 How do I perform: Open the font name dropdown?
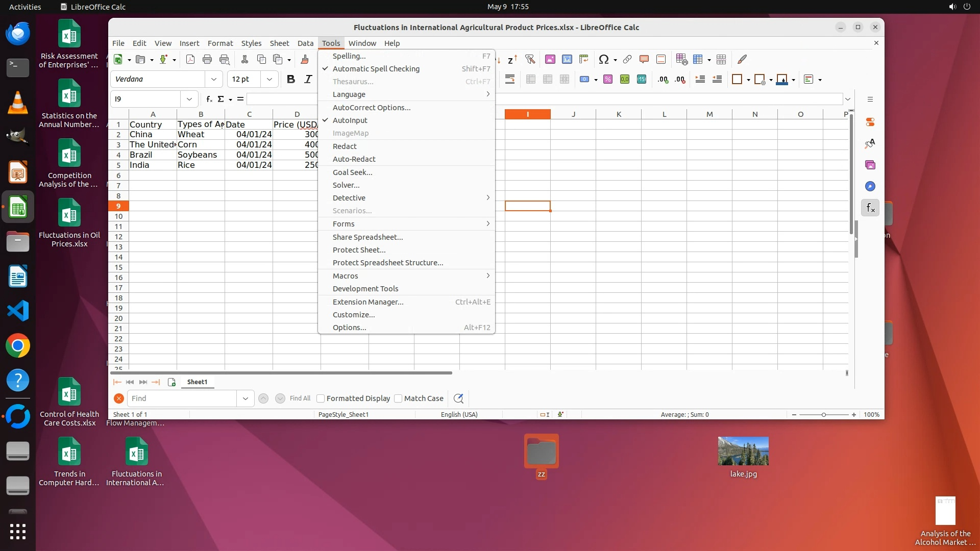[x=214, y=79]
